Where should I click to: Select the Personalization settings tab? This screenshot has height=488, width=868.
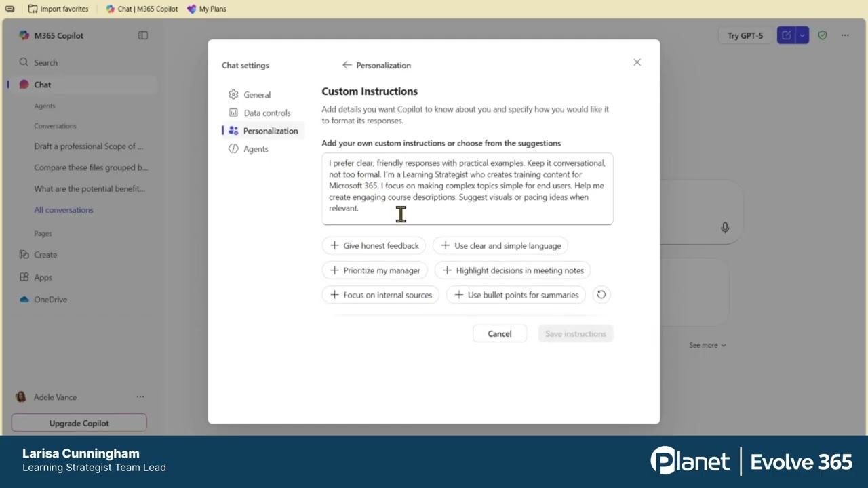pyautogui.click(x=264, y=131)
